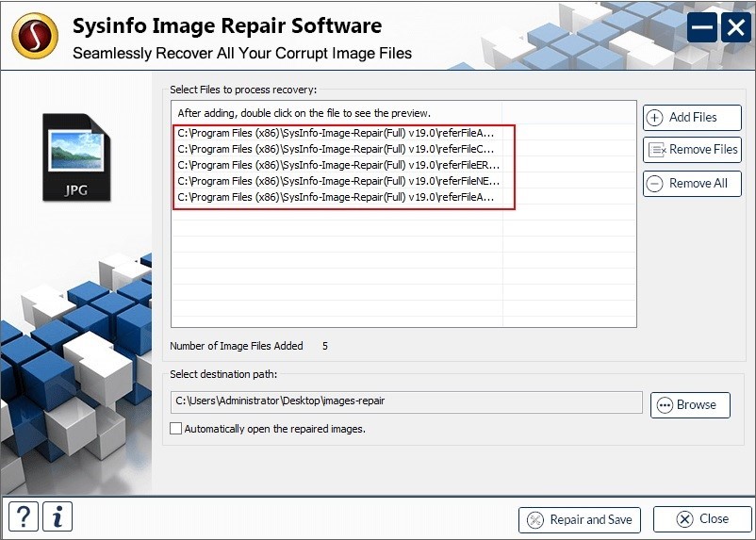Click the Close button at bottom
The width and height of the screenshot is (756, 540).
[x=702, y=519]
